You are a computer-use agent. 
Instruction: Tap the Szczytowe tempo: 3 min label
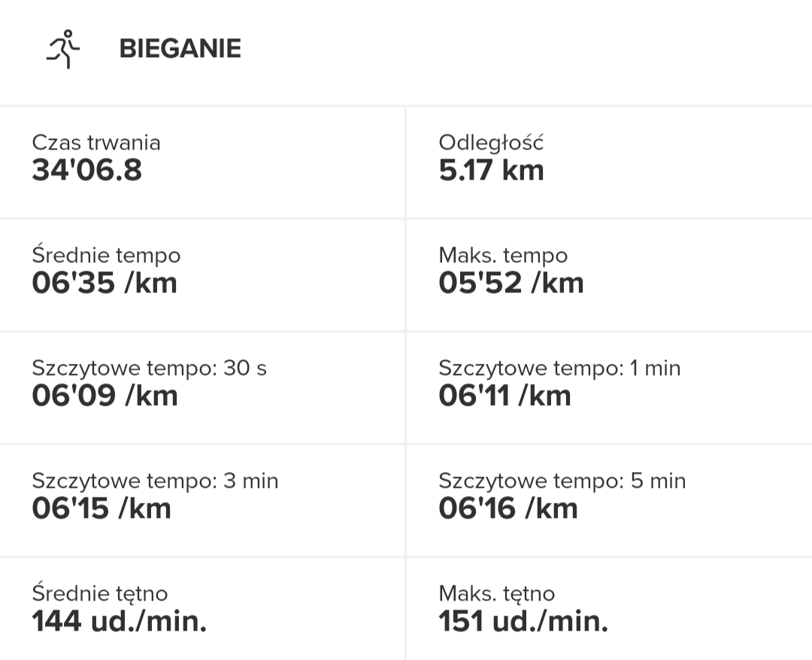155,480
